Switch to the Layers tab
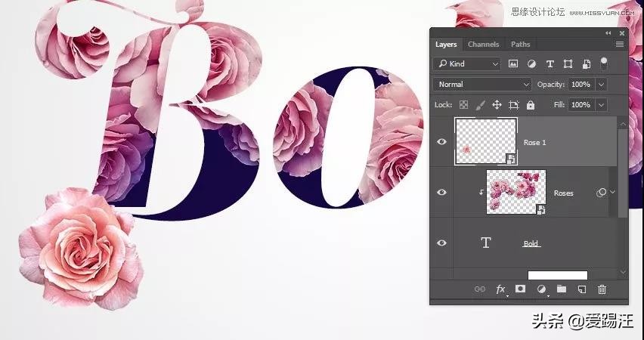This screenshot has width=644, height=340. coord(446,45)
